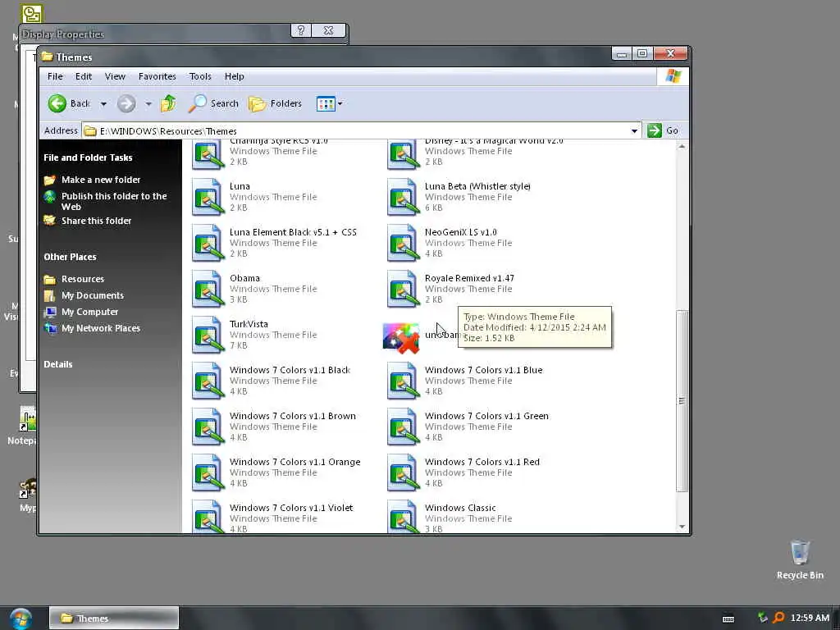Open My Computer link
This screenshot has height=630, width=840.
[89, 312]
